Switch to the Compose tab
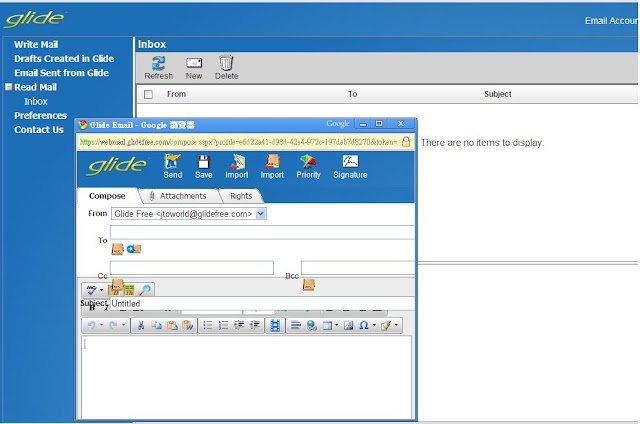Screen dimensions: 640x424 pos(107,196)
